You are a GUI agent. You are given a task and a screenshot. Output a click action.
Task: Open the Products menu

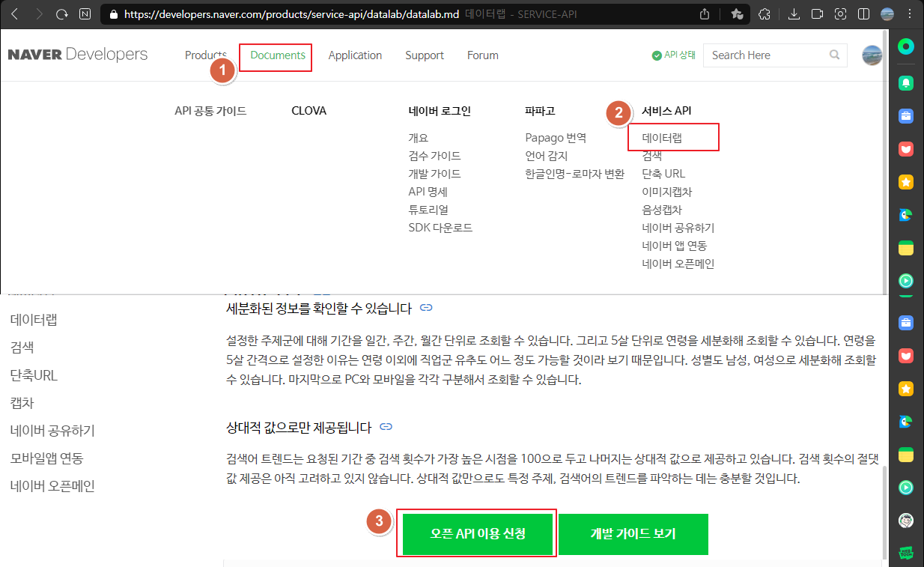[x=206, y=55]
